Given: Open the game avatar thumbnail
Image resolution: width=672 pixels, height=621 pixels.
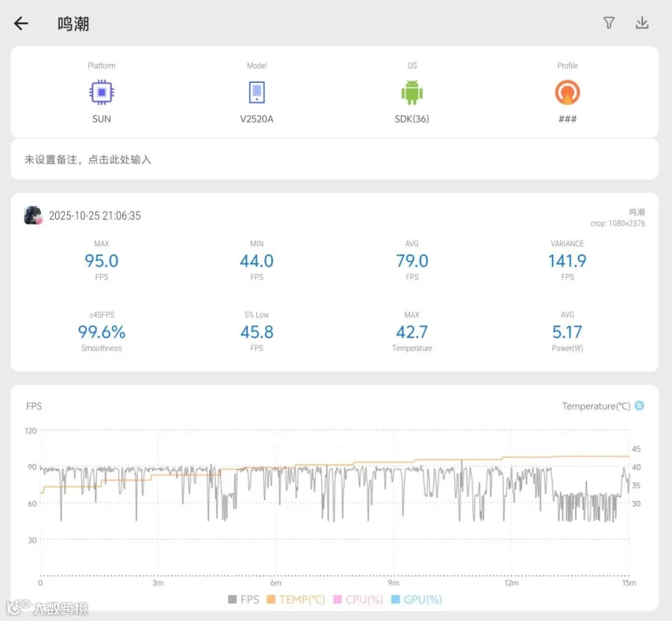Looking at the screenshot, I should [33, 216].
